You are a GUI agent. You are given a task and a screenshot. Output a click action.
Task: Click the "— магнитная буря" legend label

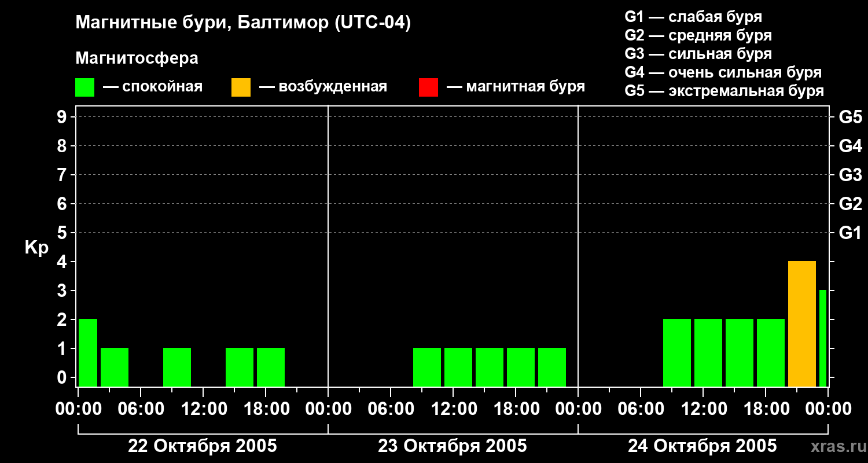(x=516, y=87)
